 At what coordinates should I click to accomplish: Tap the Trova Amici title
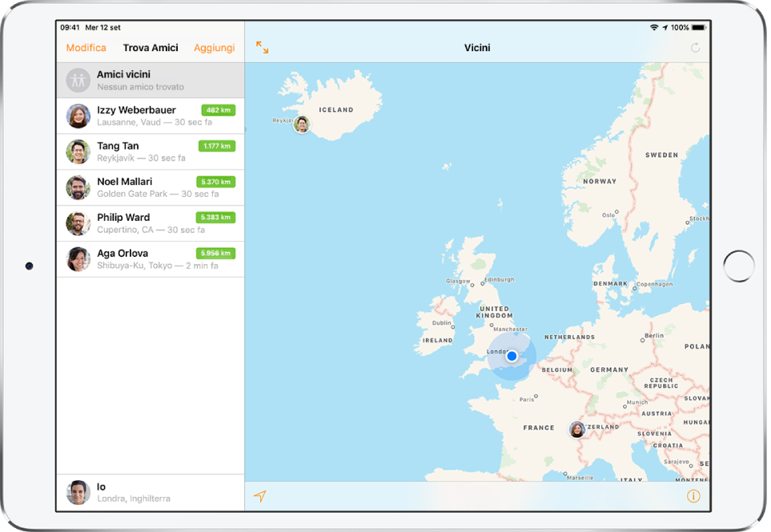coord(151,48)
